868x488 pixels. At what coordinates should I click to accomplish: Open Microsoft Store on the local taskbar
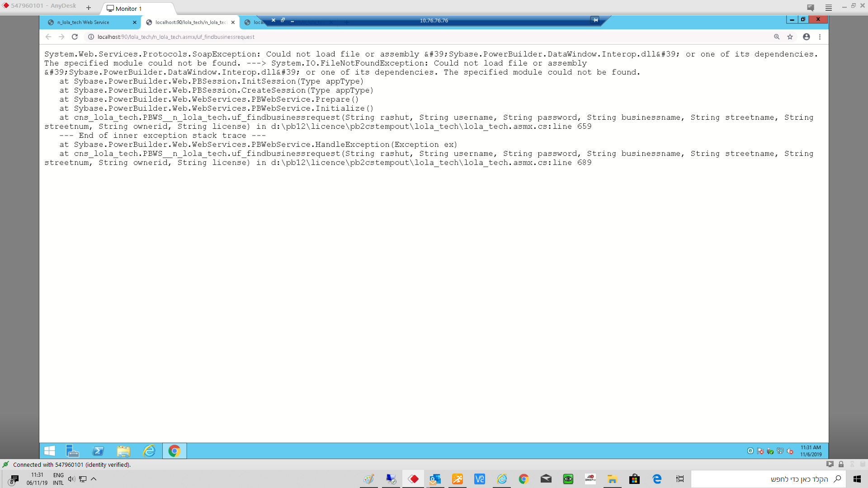tap(635, 479)
